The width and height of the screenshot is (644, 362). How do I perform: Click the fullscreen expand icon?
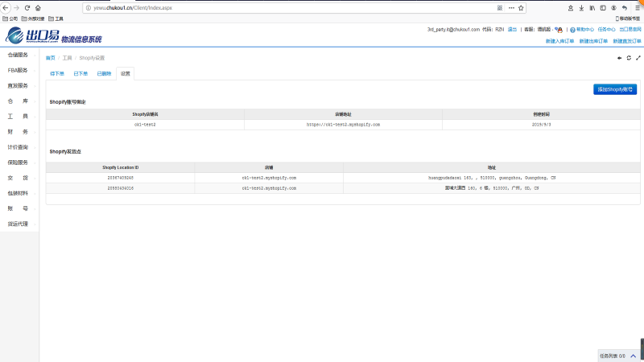pyautogui.click(x=638, y=58)
